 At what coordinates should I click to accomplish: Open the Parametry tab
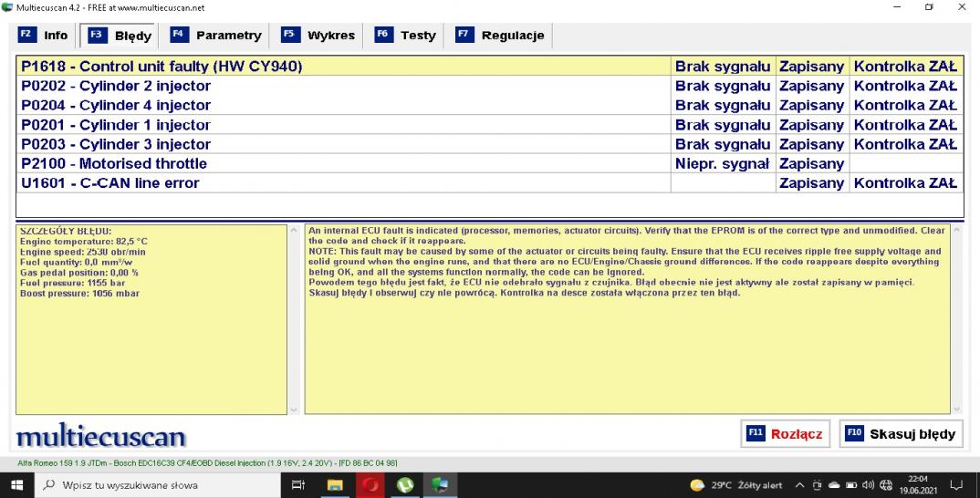(217, 36)
